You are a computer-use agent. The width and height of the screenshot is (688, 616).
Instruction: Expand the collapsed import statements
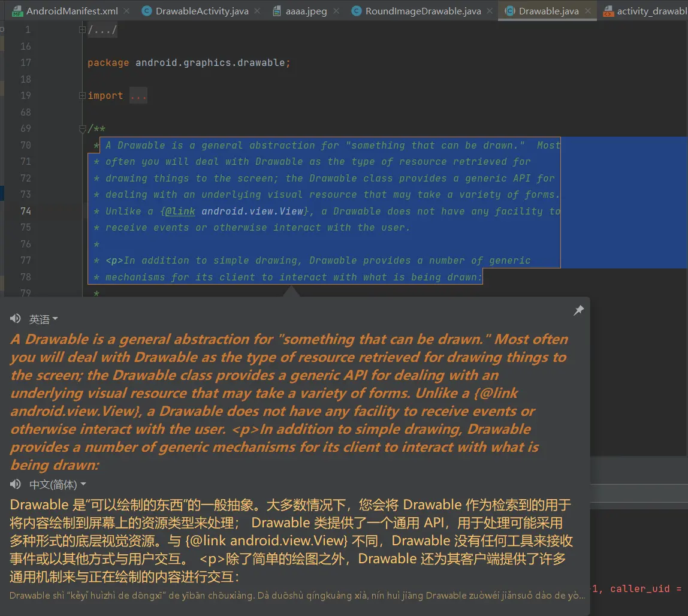[83, 96]
